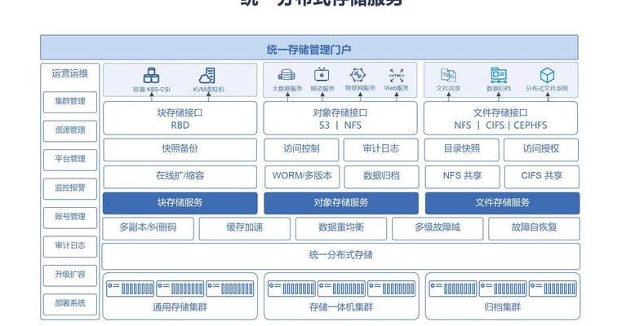This screenshot has width=644, height=326.
Task: Click the 文件存储接口 NFS CIFS CEPHFS box
Action: click(500, 118)
